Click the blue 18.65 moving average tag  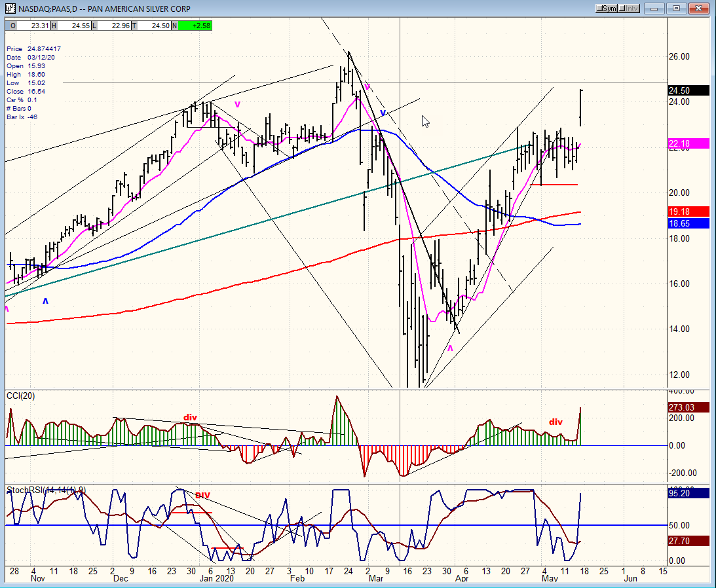(x=688, y=224)
